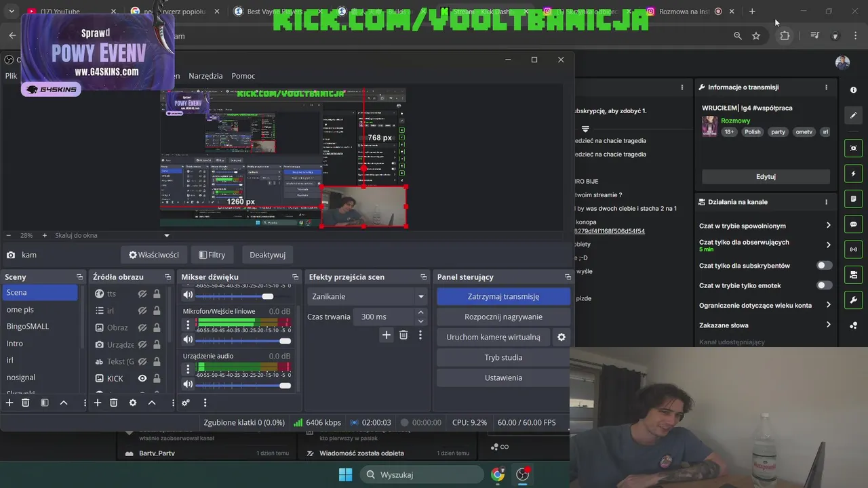The image size is (868, 488).
Task: Open Skaluj do okna scaling dropdown
Action: 113,235
